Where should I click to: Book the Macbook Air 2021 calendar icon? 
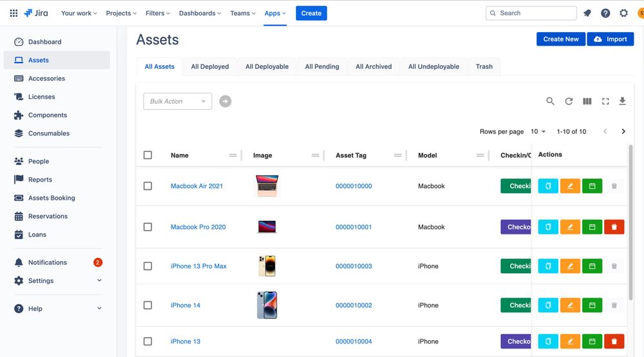tap(592, 186)
